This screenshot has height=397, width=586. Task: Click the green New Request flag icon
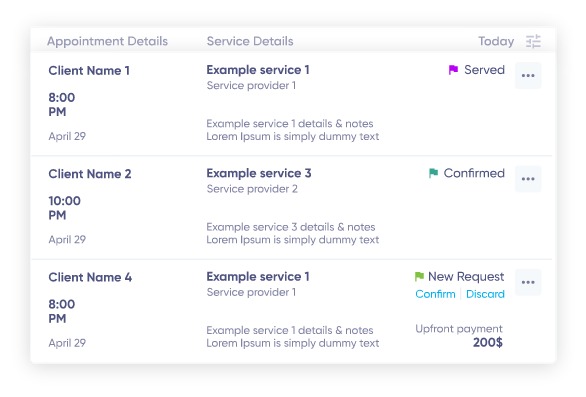tap(419, 276)
